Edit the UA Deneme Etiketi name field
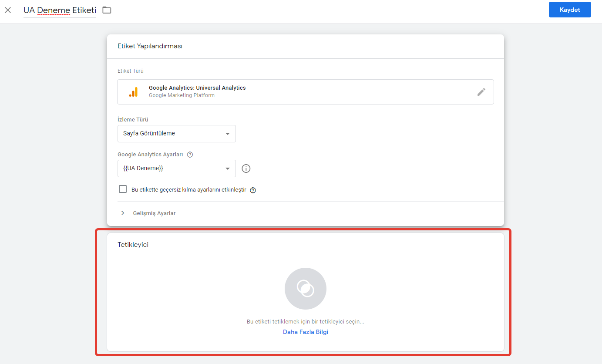This screenshot has width=602, height=364. coord(60,10)
